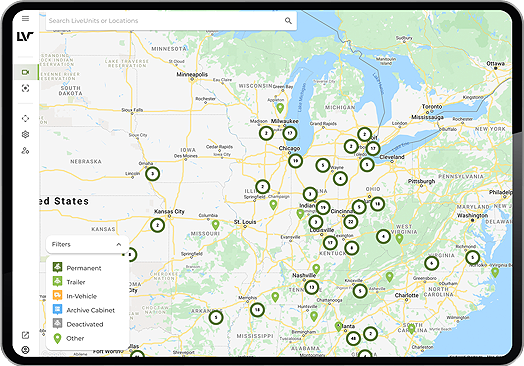Open the account profile icon
524x366 pixels.
[x=25, y=350]
